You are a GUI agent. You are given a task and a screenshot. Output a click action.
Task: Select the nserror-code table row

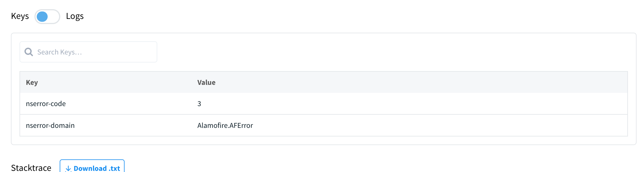(115, 104)
